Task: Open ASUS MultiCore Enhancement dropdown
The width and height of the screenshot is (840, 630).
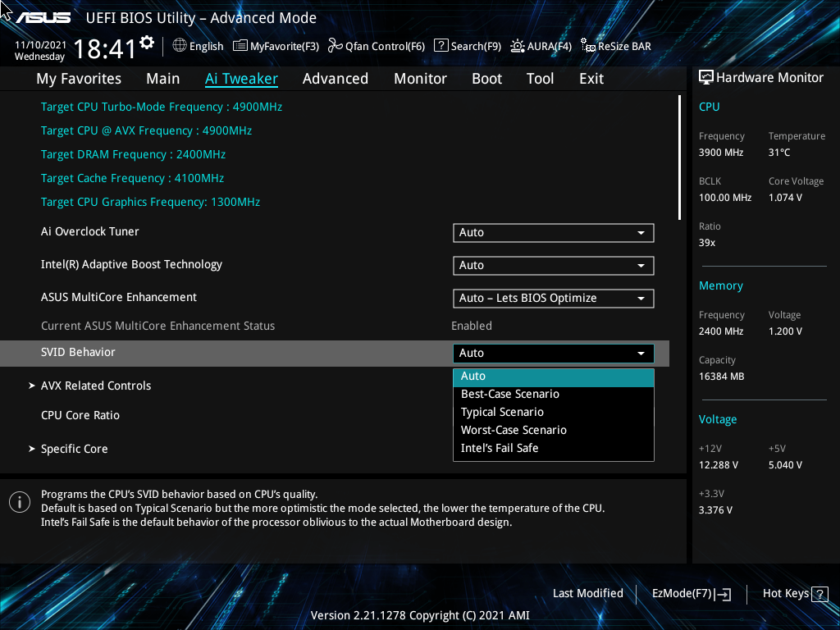Action: pyautogui.click(x=554, y=299)
